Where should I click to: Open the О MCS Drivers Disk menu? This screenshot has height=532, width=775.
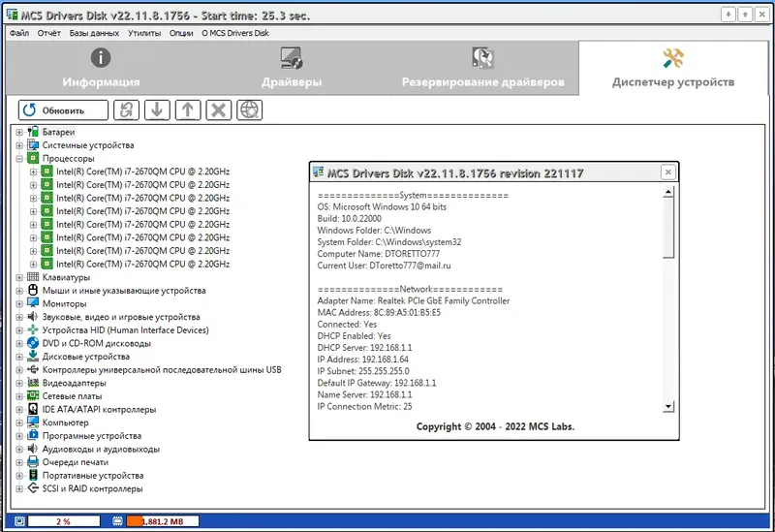[235, 33]
